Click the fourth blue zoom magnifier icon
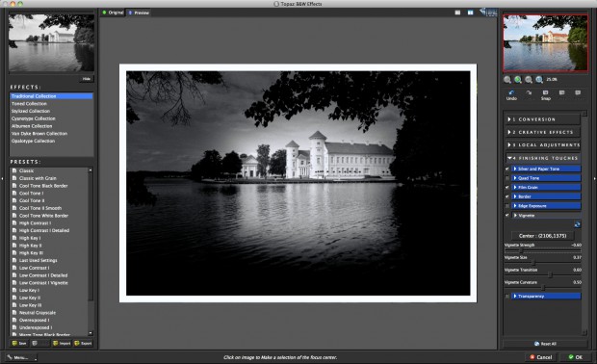Screen dimensions: 597x364 (x=539, y=80)
